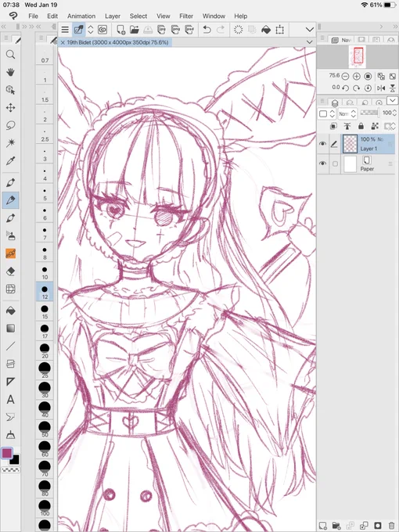Select the Operation object tool
The height and width of the screenshot is (532, 399).
(10, 90)
